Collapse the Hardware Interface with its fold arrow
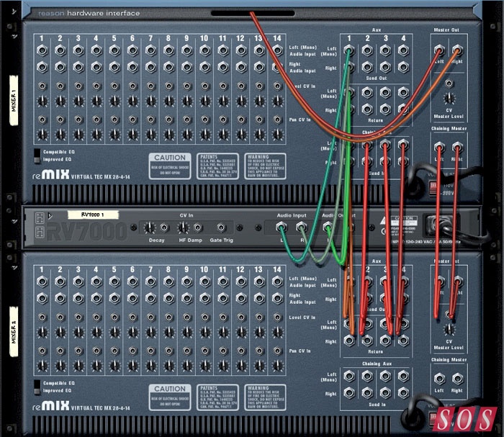The width and height of the screenshot is (504, 437). click(x=14, y=12)
